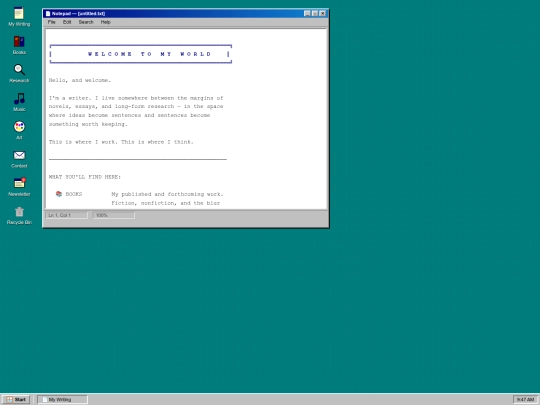Maximize the Notepad window
540x405 pixels.
tap(315, 13)
